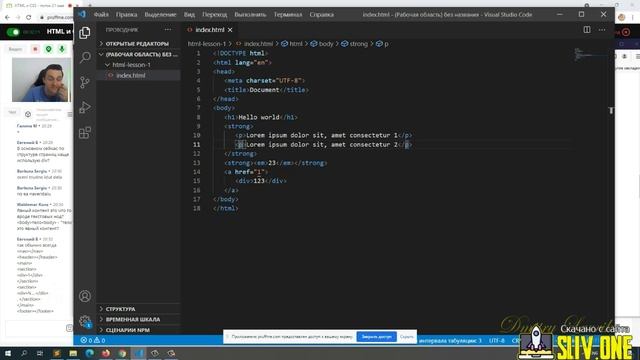Open the Выделение menu
This screenshot has width=640, height=360.
click(160, 14)
